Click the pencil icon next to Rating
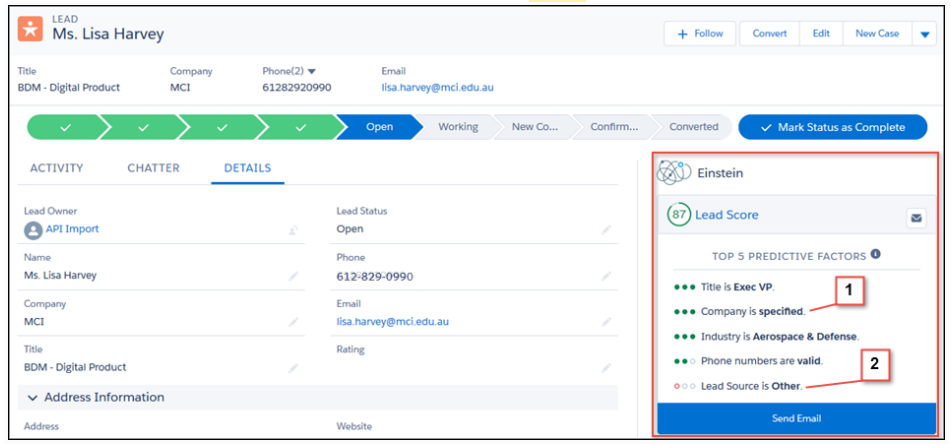This screenshot has width=951, height=444. point(606,368)
